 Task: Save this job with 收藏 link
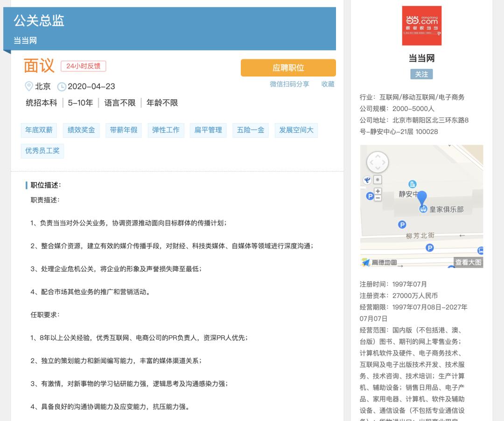pyautogui.click(x=328, y=84)
